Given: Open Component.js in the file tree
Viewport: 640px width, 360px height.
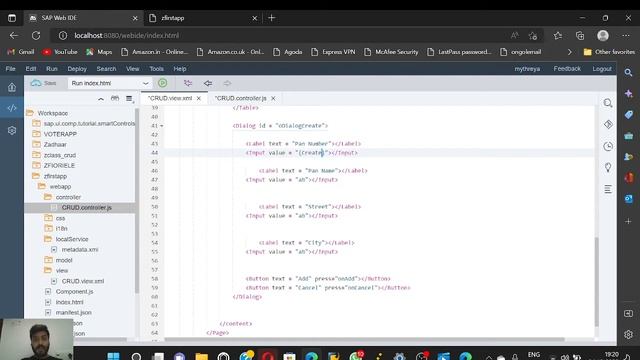Looking at the screenshot, I should (74, 291).
